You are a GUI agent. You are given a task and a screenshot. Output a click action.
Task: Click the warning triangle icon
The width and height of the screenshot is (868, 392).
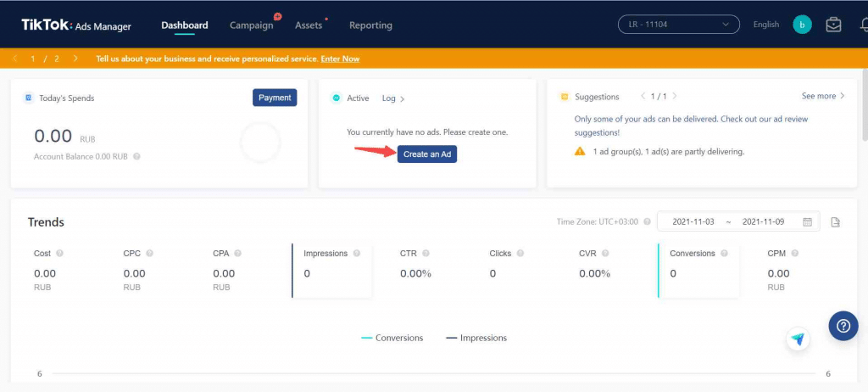coord(580,151)
